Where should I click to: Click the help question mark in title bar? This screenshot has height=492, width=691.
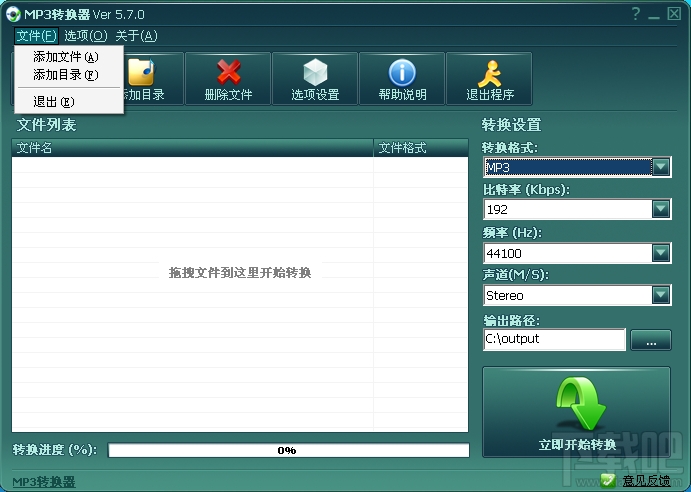coord(635,14)
